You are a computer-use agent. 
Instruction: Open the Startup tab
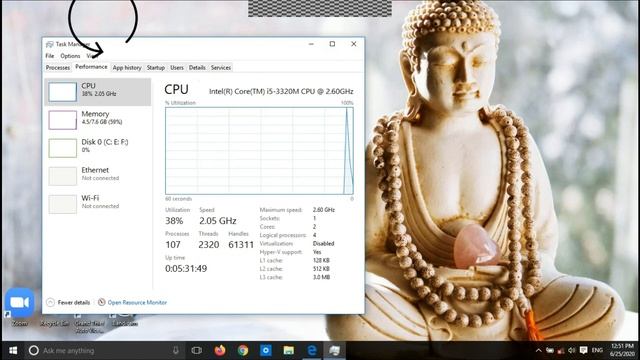pyautogui.click(x=156, y=68)
